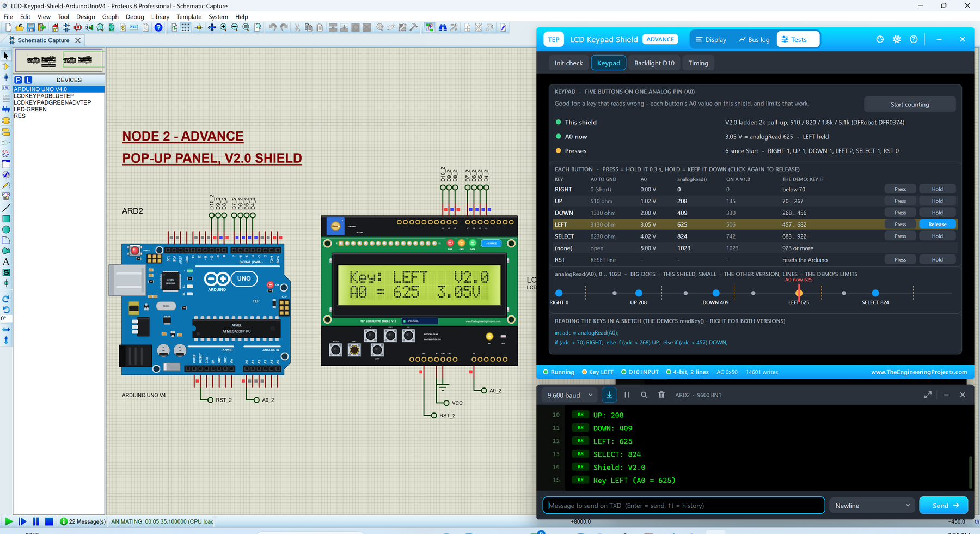Screen dimensions: 980x534
Task: Pause the serial terminal output
Action: coord(627,395)
